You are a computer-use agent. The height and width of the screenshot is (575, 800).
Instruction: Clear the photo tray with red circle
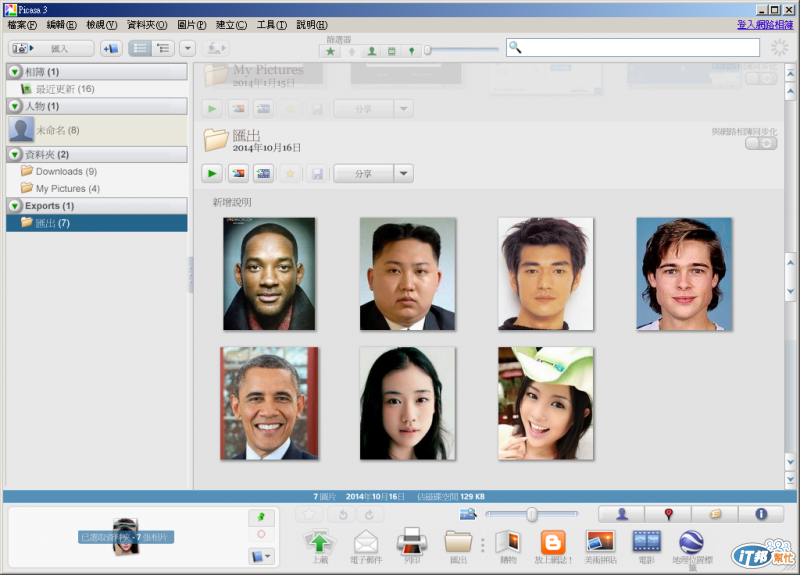pyautogui.click(x=261, y=534)
